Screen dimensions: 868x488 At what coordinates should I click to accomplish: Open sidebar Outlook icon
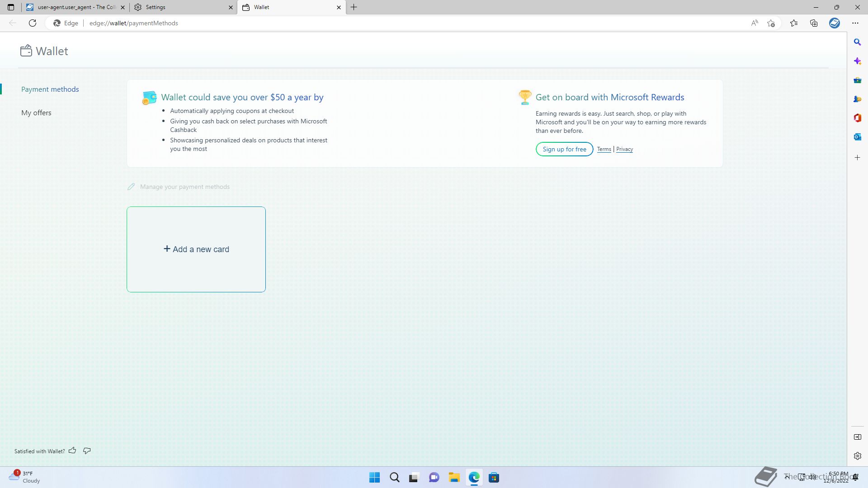click(858, 137)
